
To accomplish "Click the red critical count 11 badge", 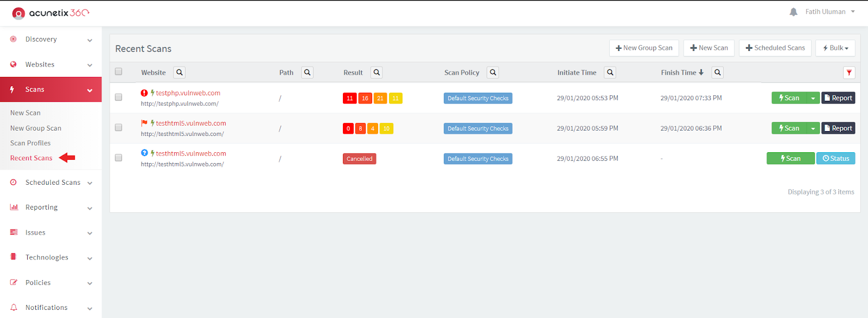I will point(350,98).
